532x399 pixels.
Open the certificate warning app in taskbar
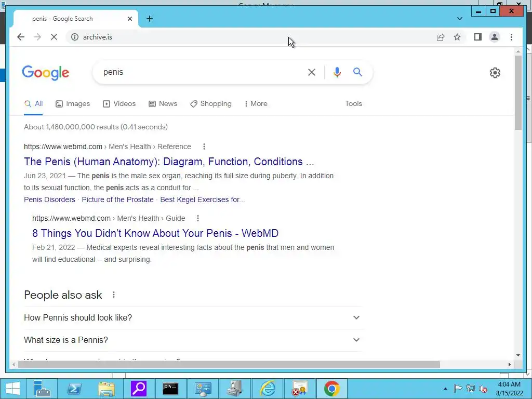(299, 389)
